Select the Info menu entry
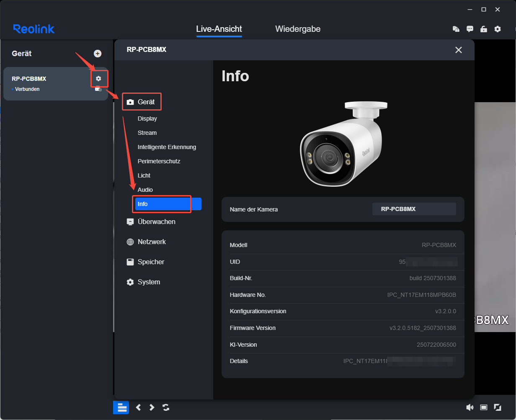Viewport: 516px width, 420px height. click(x=168, y=204)
